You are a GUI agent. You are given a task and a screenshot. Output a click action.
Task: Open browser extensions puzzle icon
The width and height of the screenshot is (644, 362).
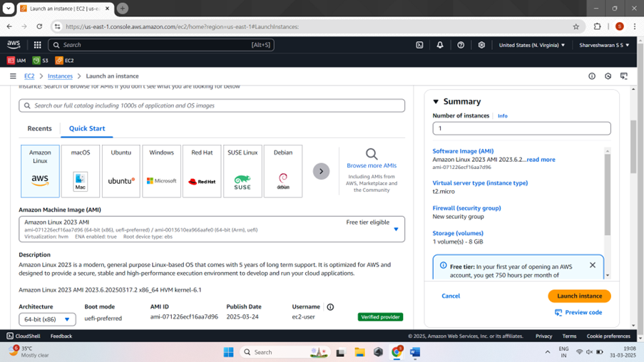(597, 26)
